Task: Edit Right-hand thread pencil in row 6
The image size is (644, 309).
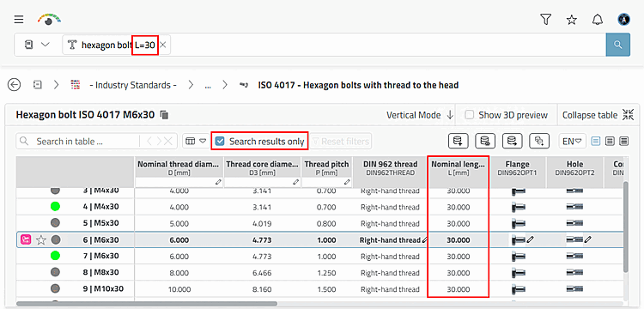Action: (x=424, y=240)
